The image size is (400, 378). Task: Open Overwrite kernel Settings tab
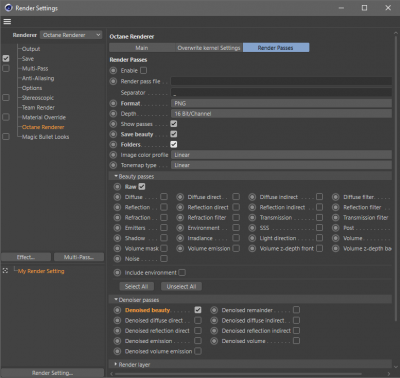pyautogui.click(x=209, y=48)
